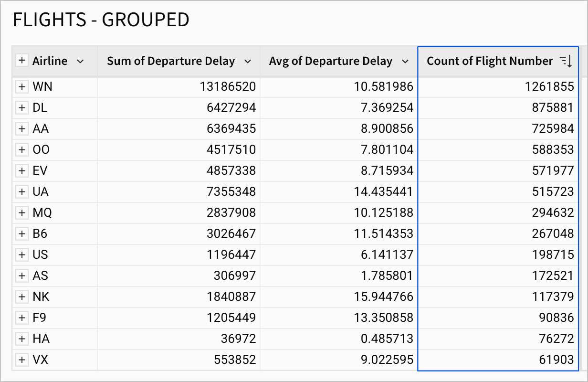Open the Airline column dropdown menu

click(80, 61)
